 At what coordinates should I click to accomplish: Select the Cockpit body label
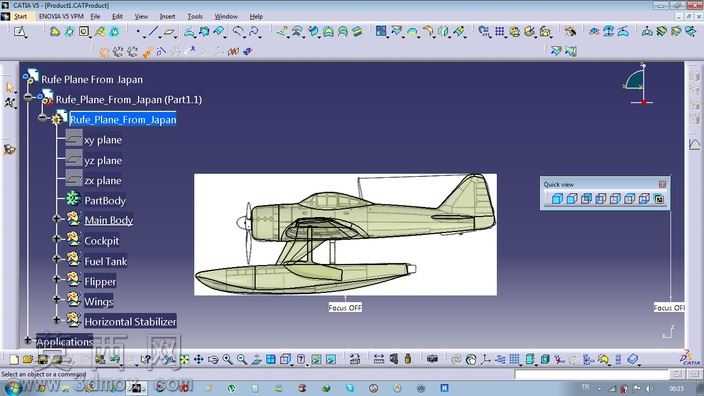[x=101, y=241]
